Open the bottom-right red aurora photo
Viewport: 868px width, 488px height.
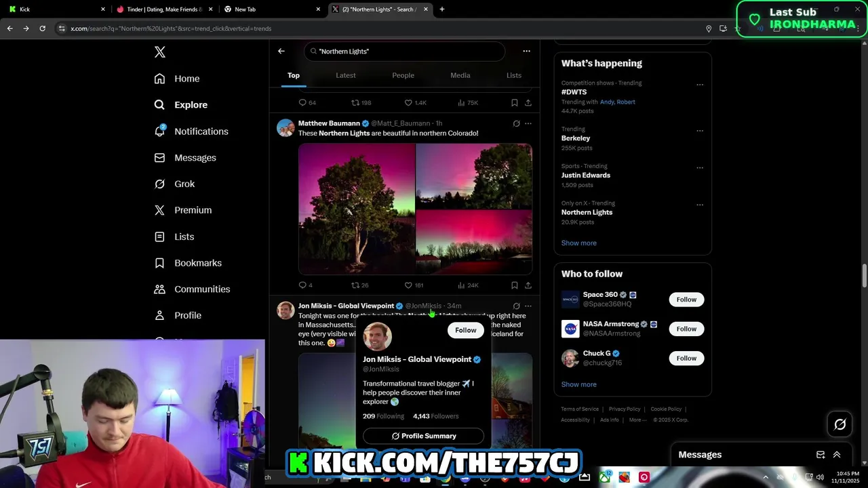tap(474, 242)
